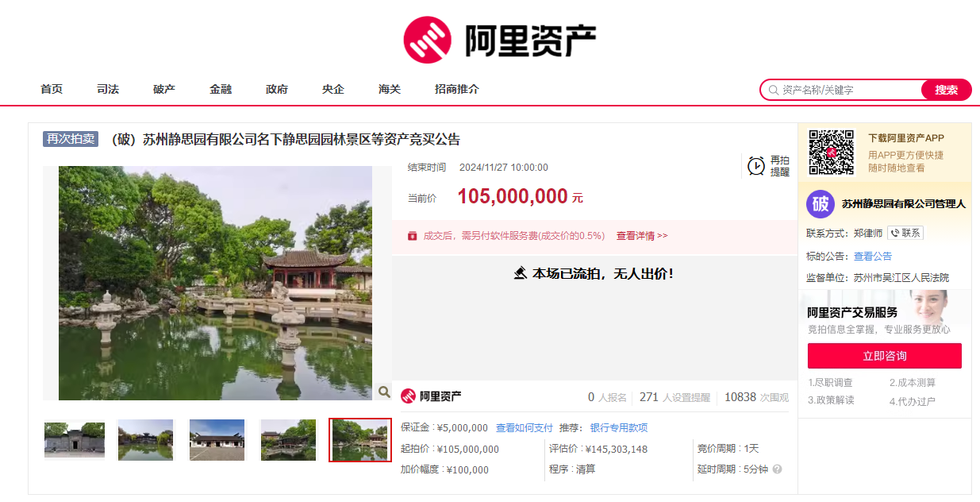Click the magnifier zoom icon on photo
Screen dimensions: 980x502
(x=384, y=392)
